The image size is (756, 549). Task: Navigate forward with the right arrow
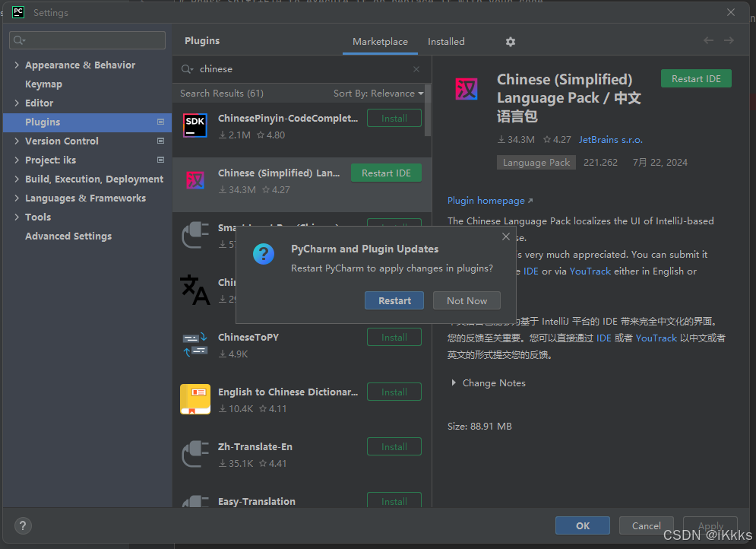[x=729, y=40]
